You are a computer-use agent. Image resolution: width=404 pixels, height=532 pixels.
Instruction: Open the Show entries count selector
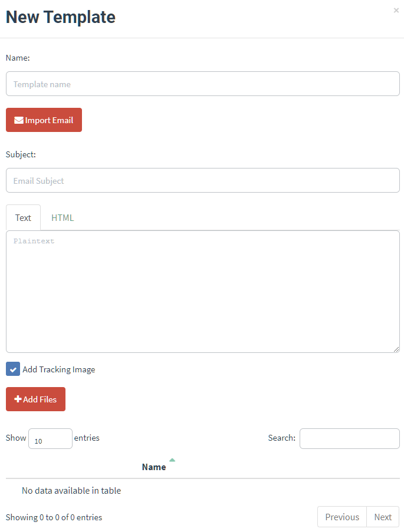50,438
